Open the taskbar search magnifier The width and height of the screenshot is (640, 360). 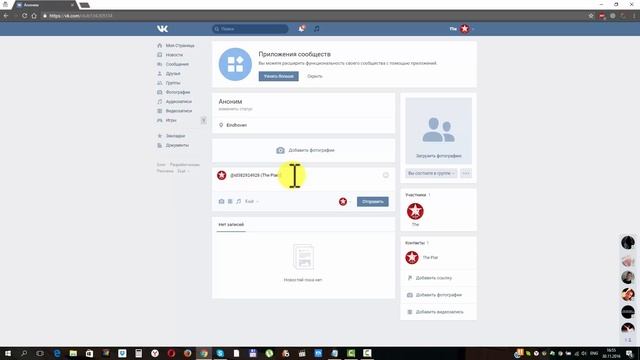(x=24, y=353)
